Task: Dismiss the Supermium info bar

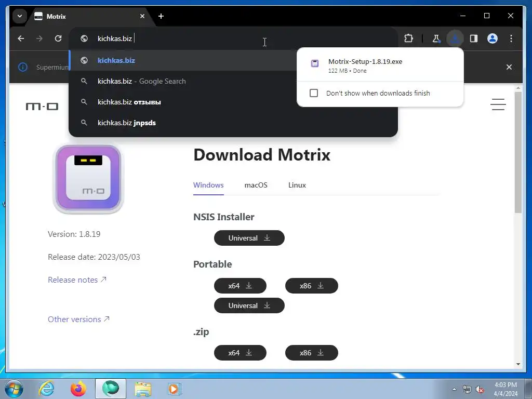Action: (509, 67)
